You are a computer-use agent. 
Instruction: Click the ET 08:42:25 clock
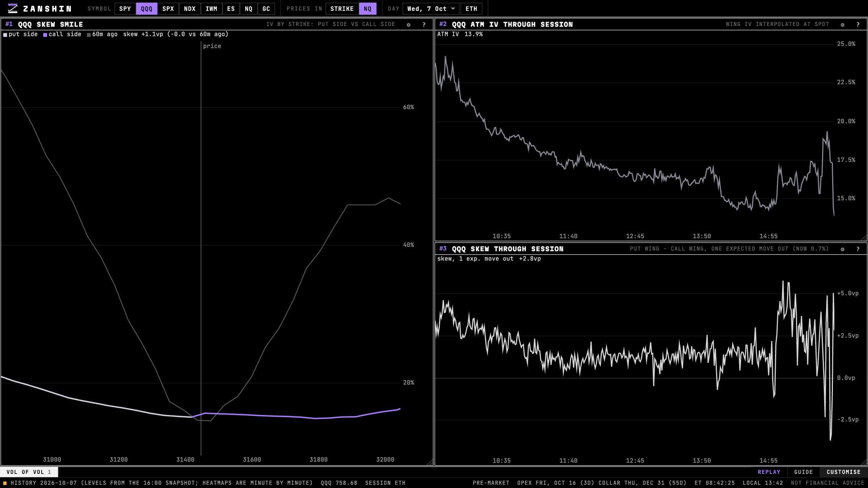pyautogui.click(x=715, y=483)
